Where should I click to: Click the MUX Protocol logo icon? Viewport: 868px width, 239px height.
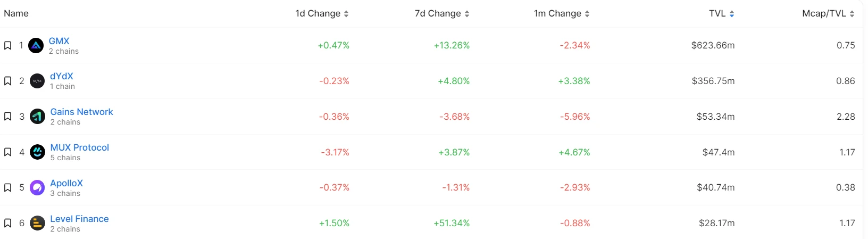(37, 152)
